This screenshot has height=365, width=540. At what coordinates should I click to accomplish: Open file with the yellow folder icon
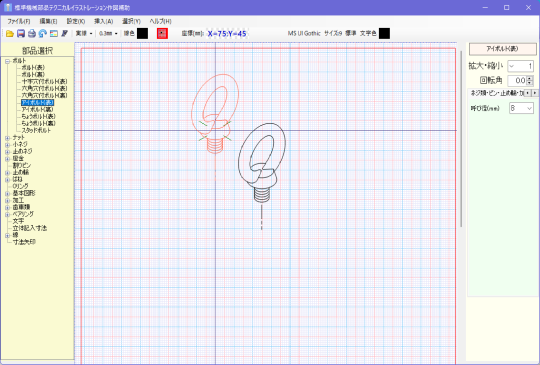pyautogui.click(x=10, y=33)
